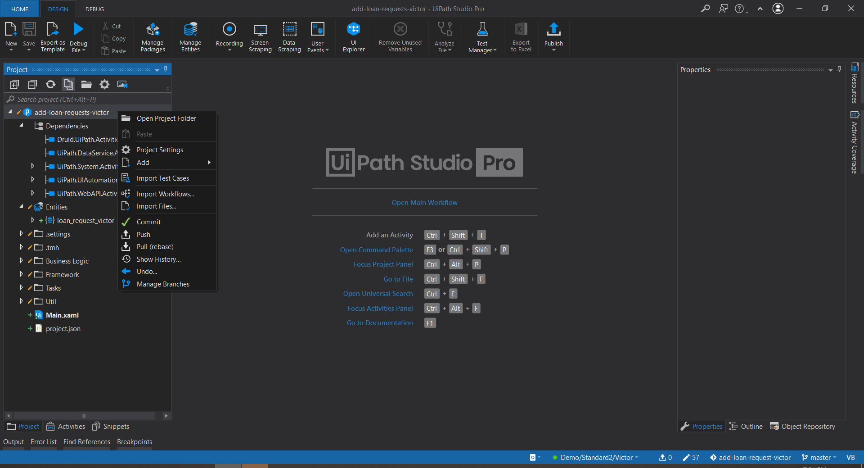
Task: Pin the Project panel
Action: pos(166,69)
